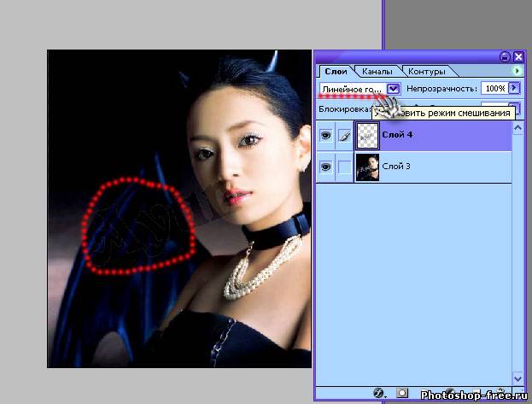
Task: Select the Слой 4 layer thumbnail
Action: point(367,135)
